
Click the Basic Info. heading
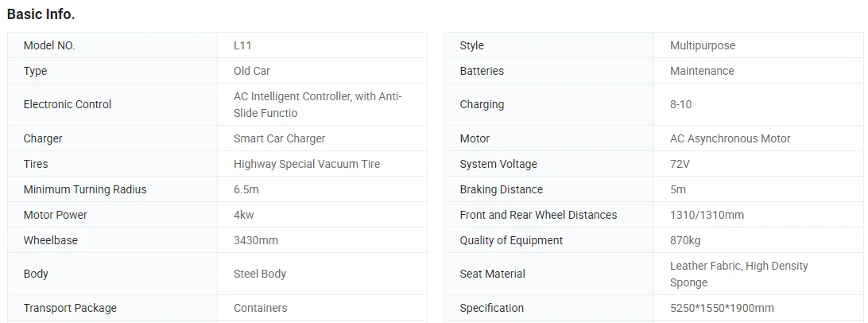[x=41, y=15]
